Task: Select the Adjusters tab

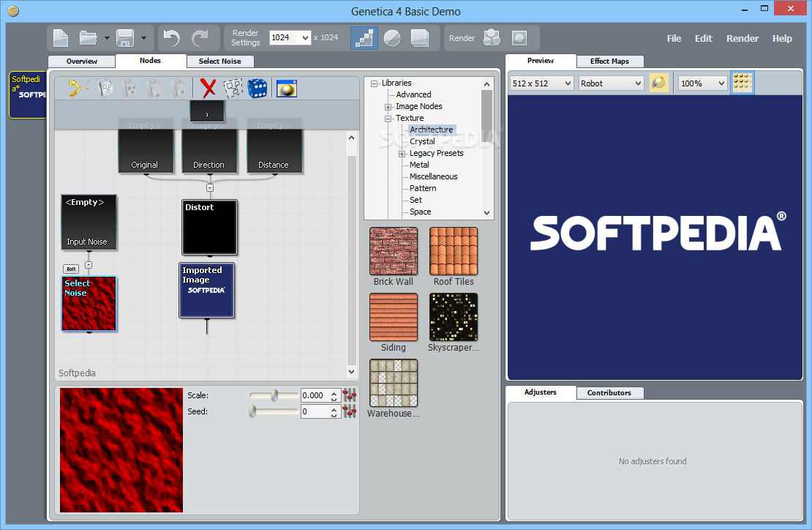Action: tap(540, 392)
